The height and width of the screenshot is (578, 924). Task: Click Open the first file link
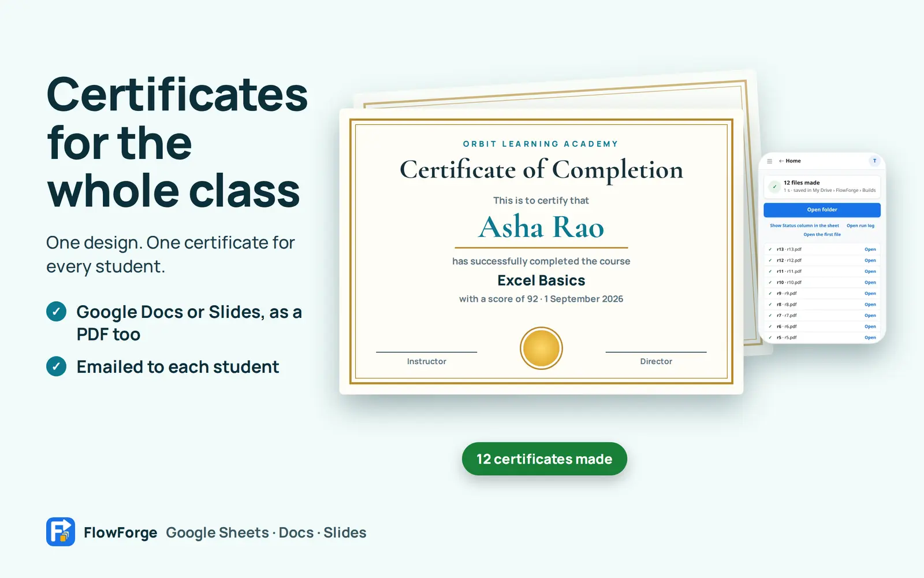tap(822, 235)
